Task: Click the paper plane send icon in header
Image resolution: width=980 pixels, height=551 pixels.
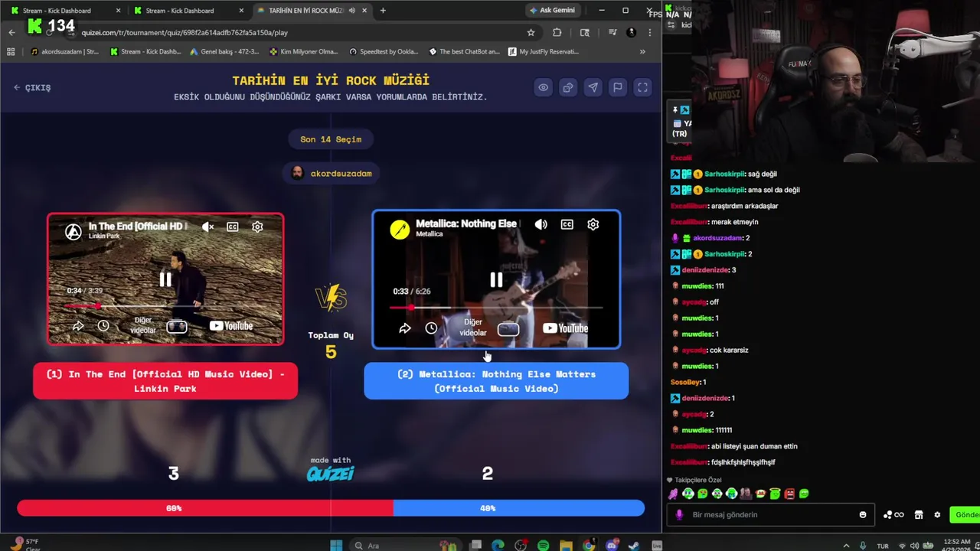Action: click(593, 87)
